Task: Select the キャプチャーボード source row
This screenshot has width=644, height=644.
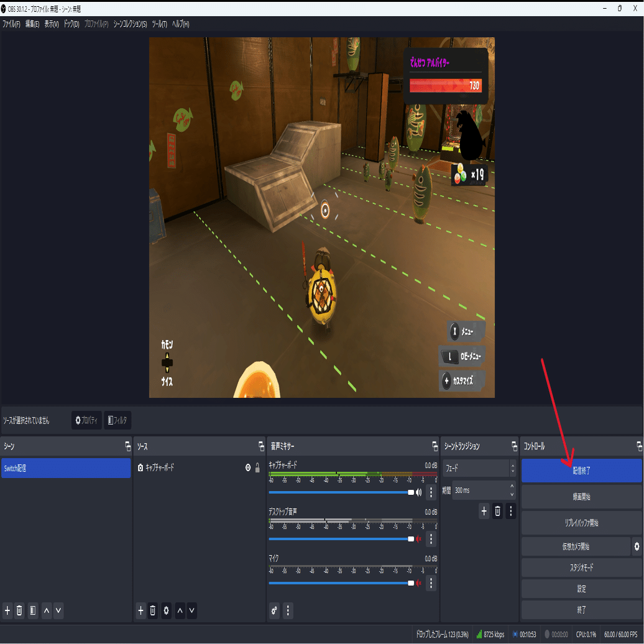Action: tap(199, 467)
